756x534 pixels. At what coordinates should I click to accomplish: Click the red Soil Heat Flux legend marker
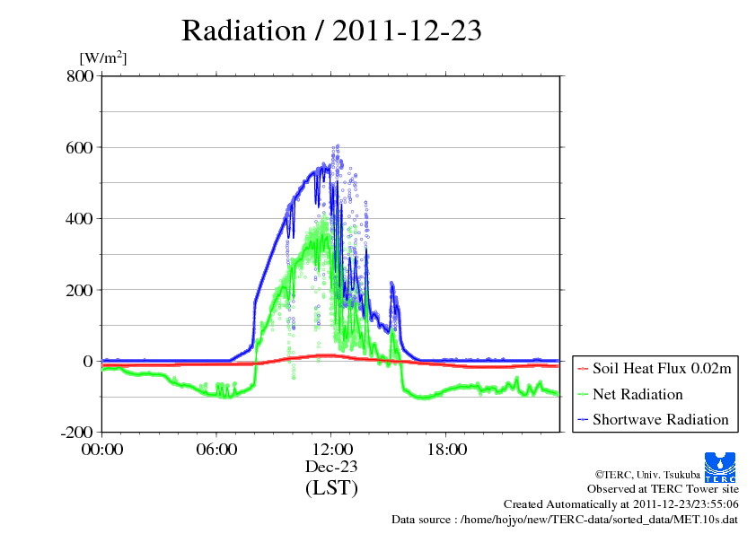point(583,369)
